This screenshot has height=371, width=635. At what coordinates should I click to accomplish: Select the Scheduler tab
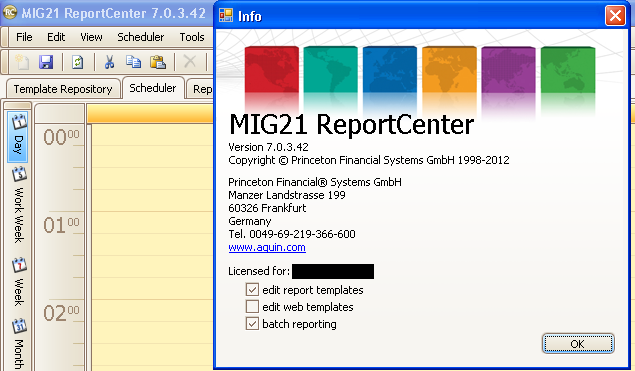(153, 88)
